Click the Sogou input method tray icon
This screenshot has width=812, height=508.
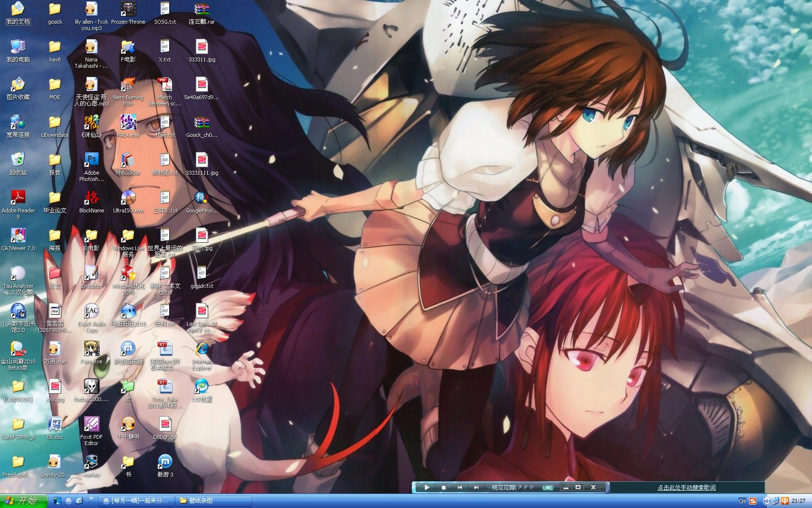click(x=753, y=501)
